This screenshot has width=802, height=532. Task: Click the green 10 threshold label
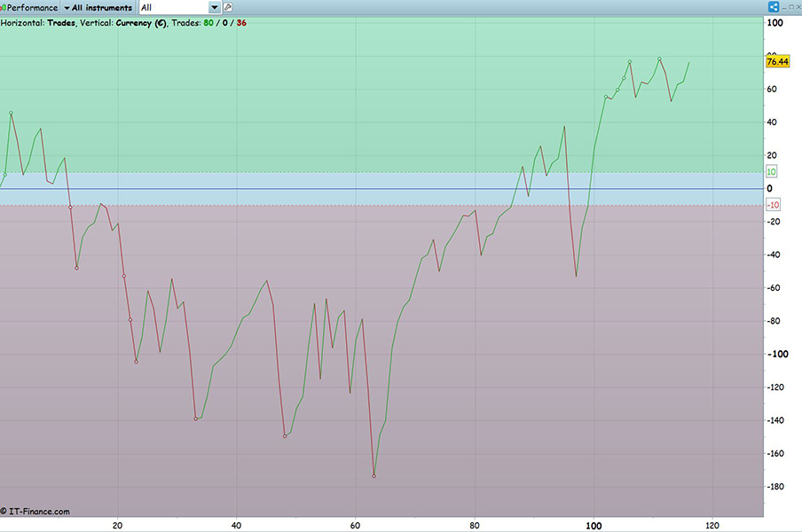[771, 172]
